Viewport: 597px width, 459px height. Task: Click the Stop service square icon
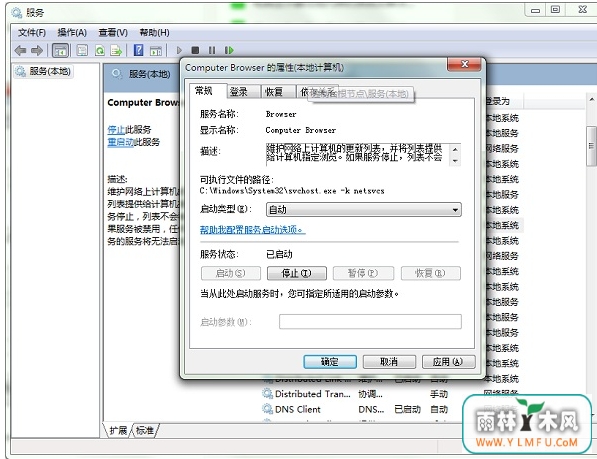[195, 50]
